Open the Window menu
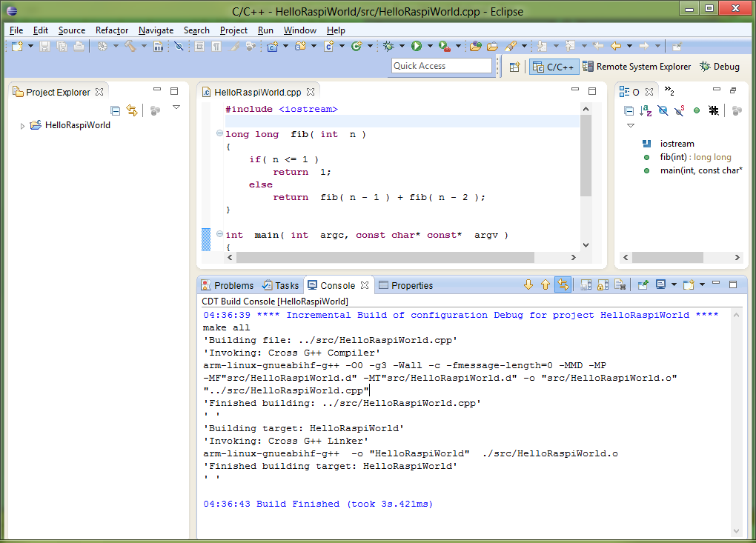Screen dimensions: 756x543 [x=300, y=30]
